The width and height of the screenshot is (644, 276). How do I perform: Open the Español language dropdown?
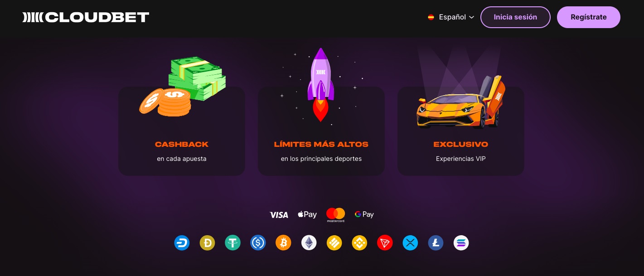tap(451, 17)
